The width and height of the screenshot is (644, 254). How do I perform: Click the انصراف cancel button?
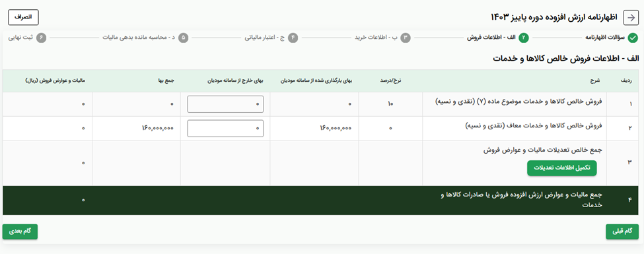point(23,18)
